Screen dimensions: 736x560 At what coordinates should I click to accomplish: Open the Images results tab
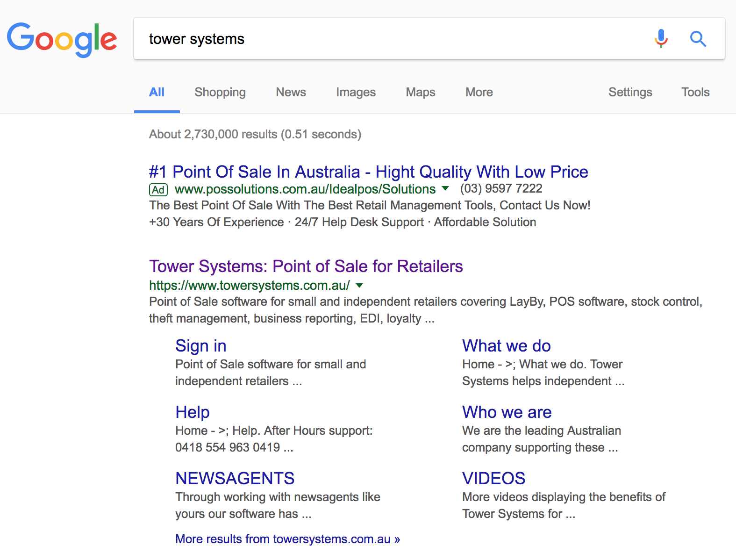[x=356, y=93]
